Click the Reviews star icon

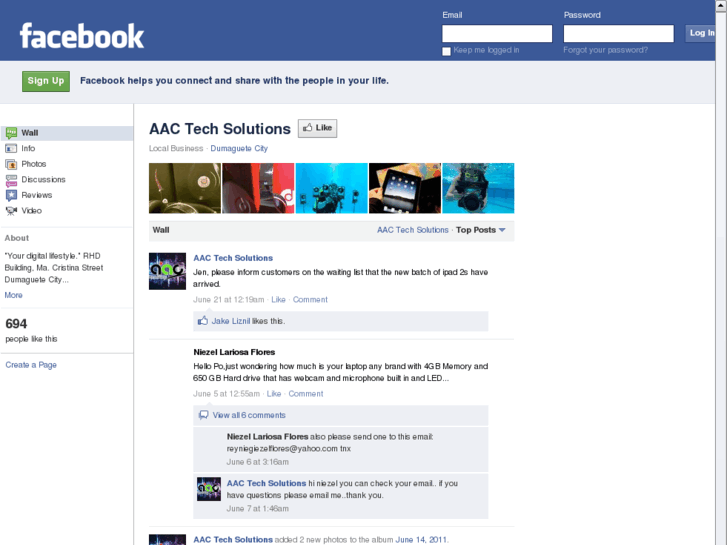(11, 195)
